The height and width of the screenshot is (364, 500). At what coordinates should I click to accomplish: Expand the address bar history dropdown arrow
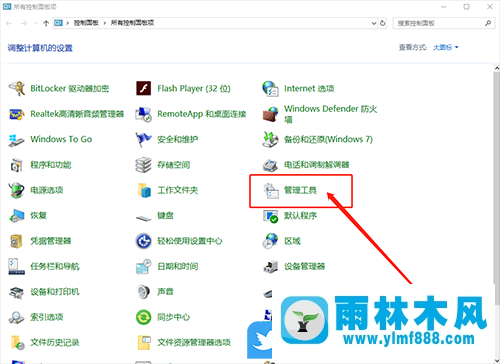[374, 23]
